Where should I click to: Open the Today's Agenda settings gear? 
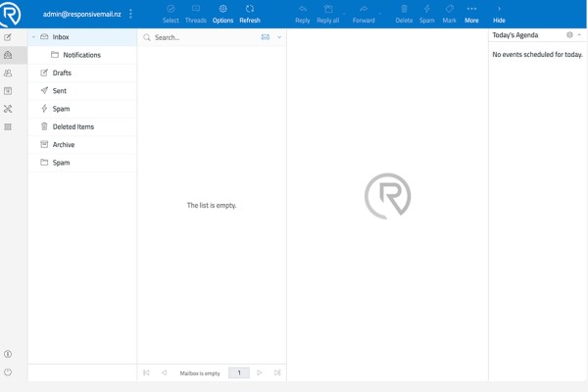pos(569,35)
